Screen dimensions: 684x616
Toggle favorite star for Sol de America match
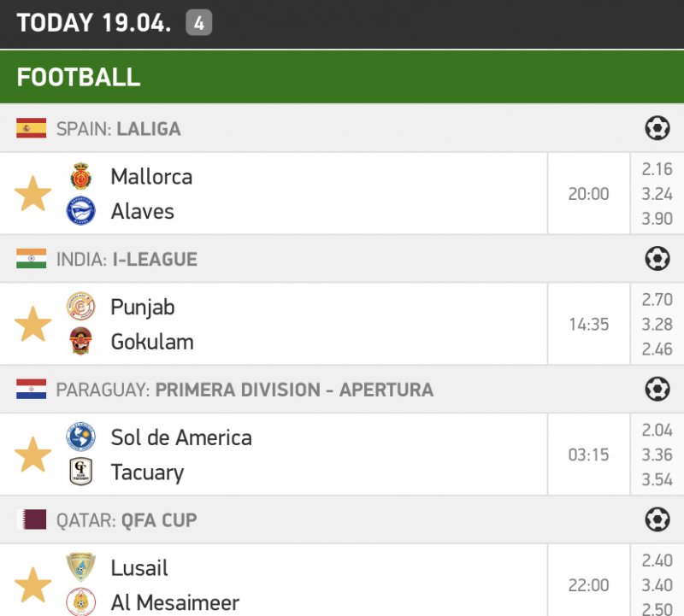(x=33, y=455)
